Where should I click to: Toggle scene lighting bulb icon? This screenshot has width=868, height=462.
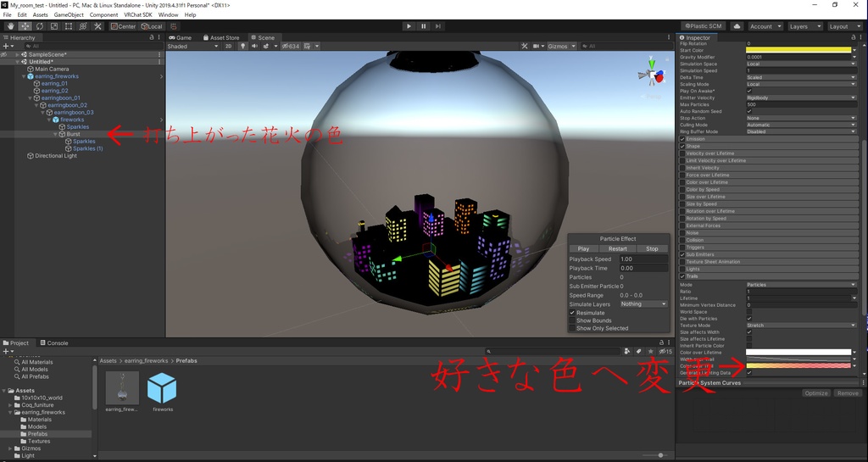(242, 46)
